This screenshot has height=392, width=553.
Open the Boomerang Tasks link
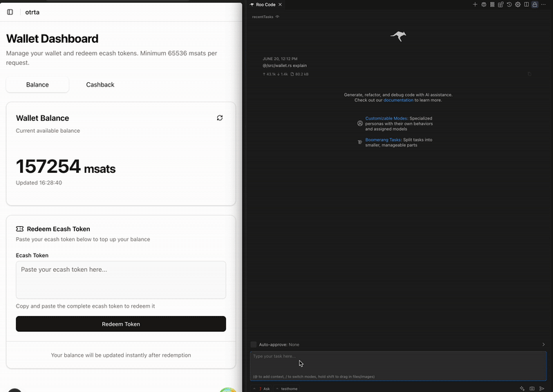[x=383, y=140]
